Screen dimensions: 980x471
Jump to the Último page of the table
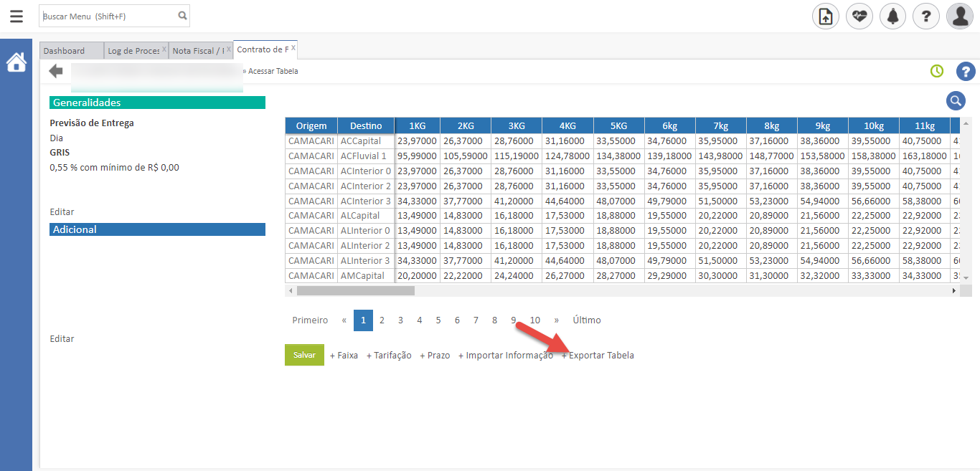coord(586,320)
